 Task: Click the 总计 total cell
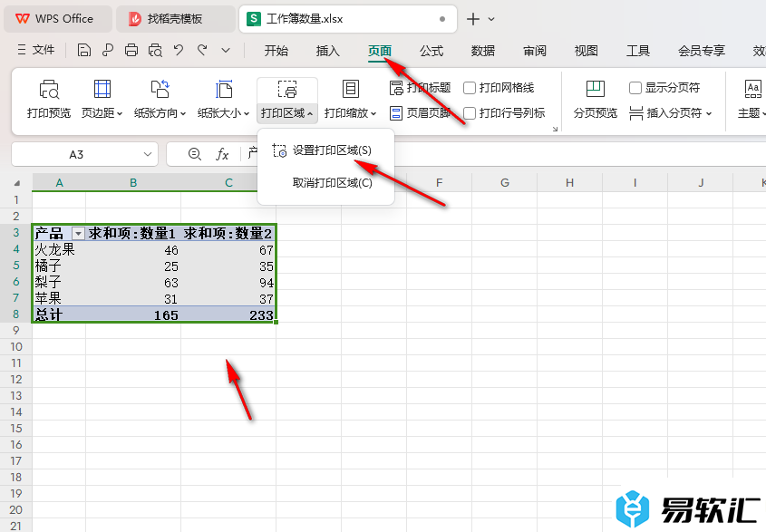[x=59, y=314]
